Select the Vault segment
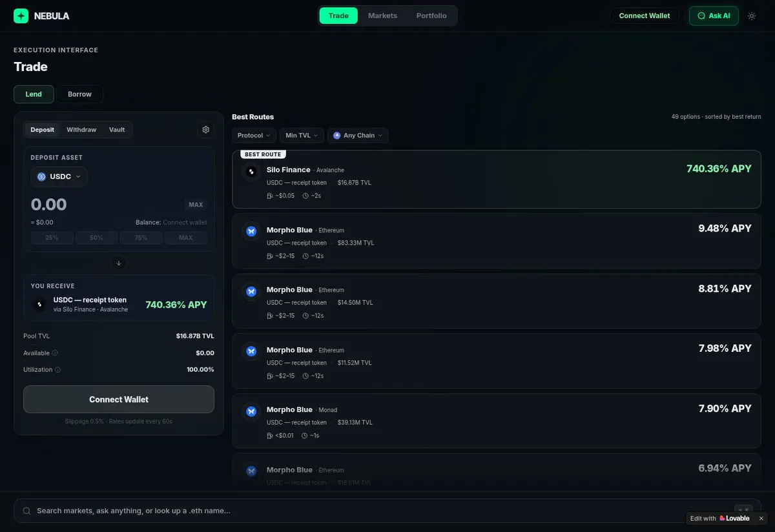Viewport: 775px width, 532px height. click(117, 130)
